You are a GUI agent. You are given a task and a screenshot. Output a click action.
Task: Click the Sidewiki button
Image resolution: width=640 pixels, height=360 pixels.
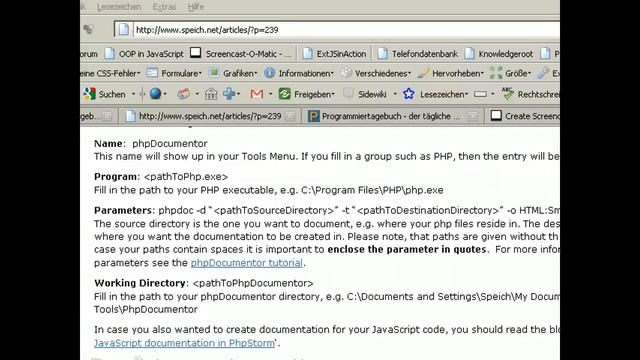click(x=365, y=94)
